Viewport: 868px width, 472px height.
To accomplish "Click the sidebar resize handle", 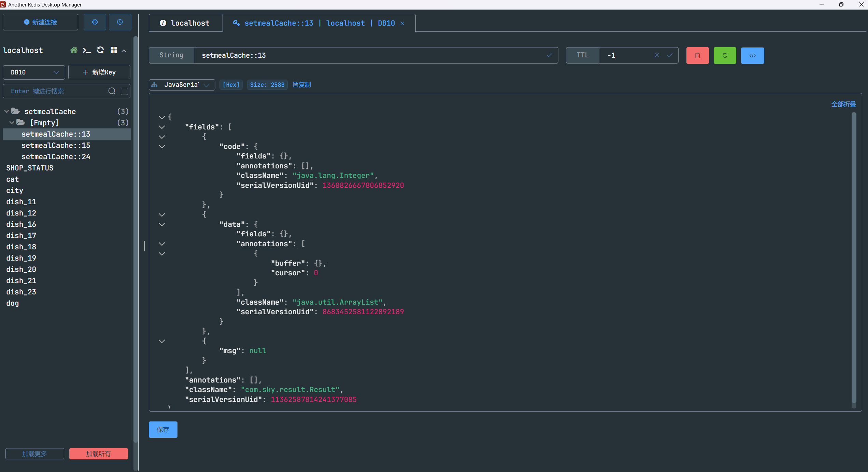I will (x=144, y=246).
